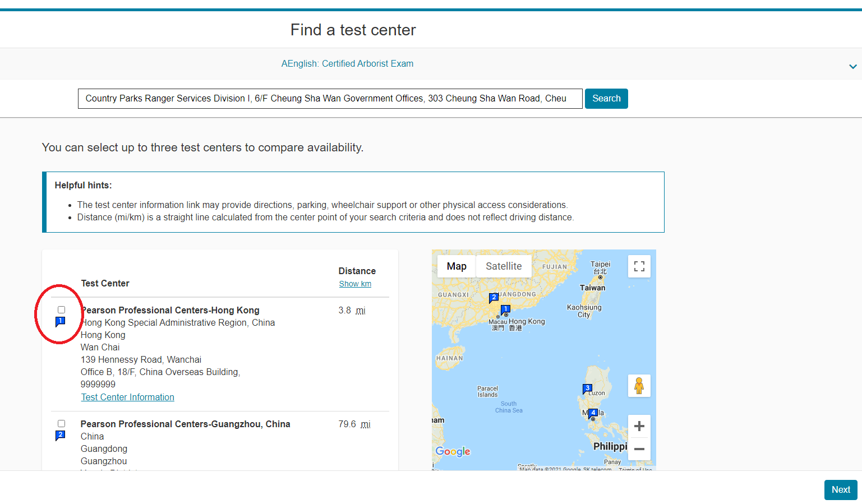The image size is (862, 504).
Task: Toggle fullscreen map view
Action: pyautogui.click(x=639, y=266)
